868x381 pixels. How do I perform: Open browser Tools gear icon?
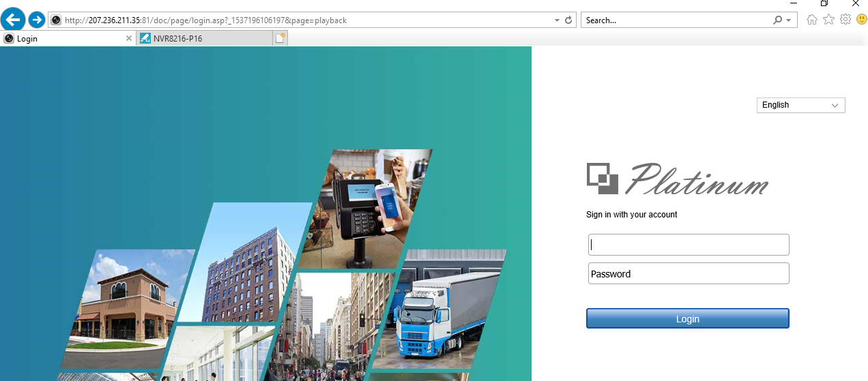[x=845, y=19]
